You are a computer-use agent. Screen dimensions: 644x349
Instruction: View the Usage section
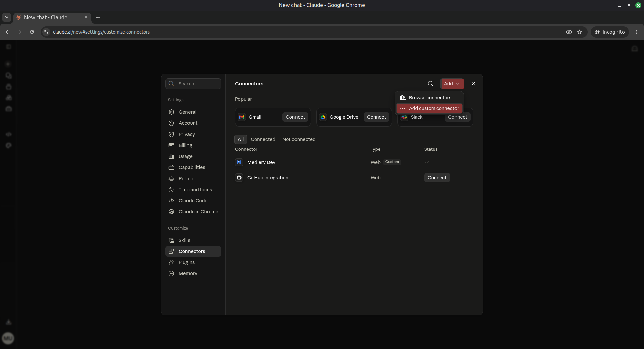point(193,156)
